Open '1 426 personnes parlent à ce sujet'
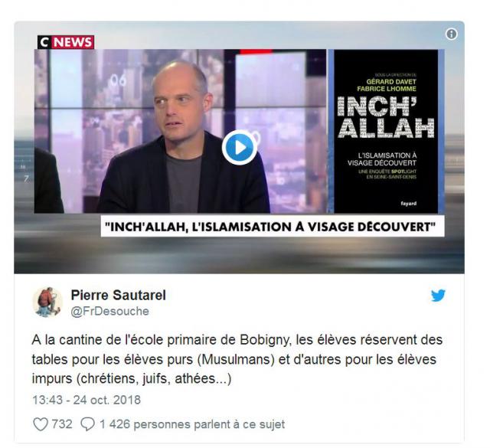Image resolution: width=490 pixels, height=448 pixels. pos(192,424)
